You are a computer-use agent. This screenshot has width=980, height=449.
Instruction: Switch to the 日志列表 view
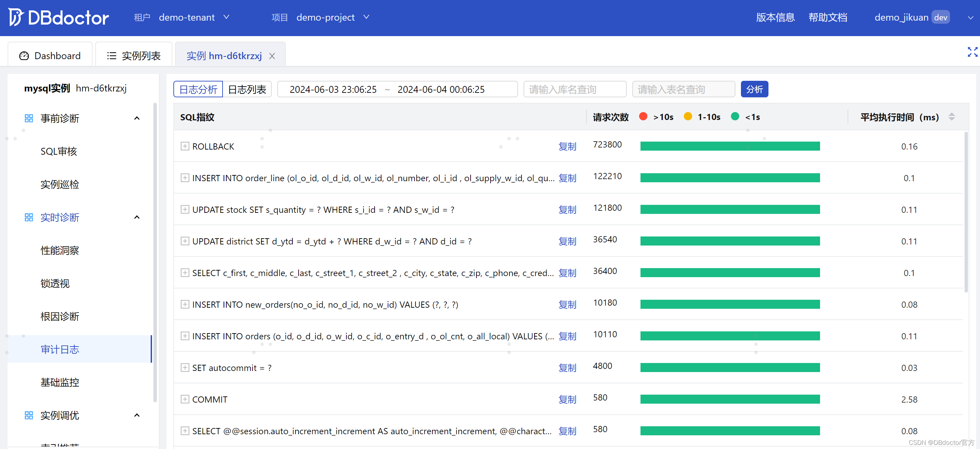point(247,89)
